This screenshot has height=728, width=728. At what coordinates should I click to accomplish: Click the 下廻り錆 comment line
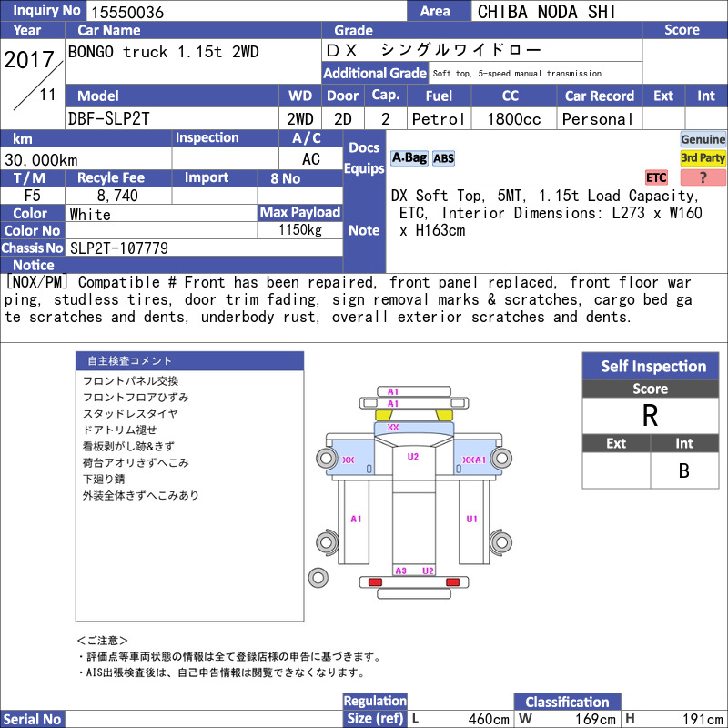click(x=104, y=479)
